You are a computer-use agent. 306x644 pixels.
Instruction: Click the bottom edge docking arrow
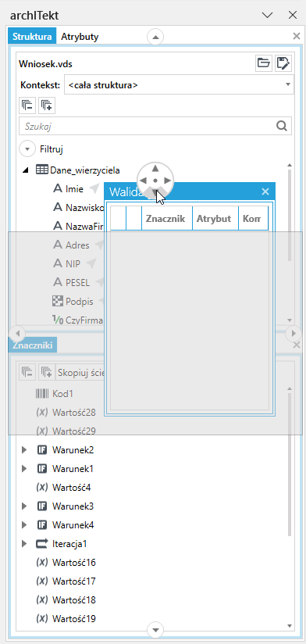coord(155,629)
